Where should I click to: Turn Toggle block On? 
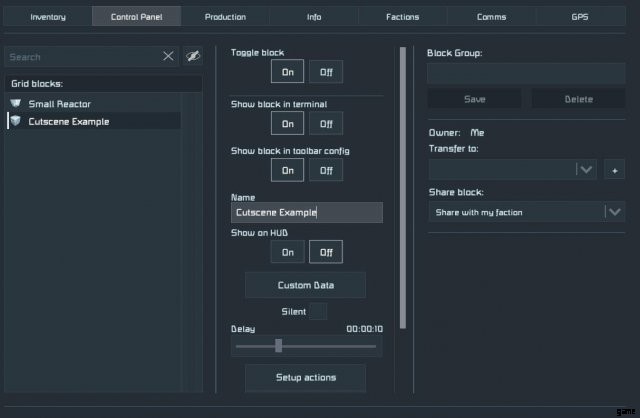287,71
